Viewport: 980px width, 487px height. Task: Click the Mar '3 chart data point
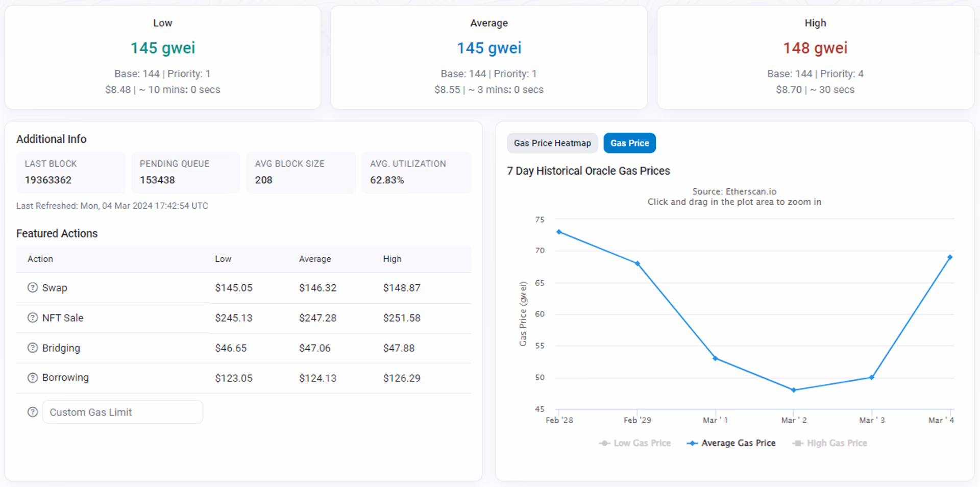(872, 378)
